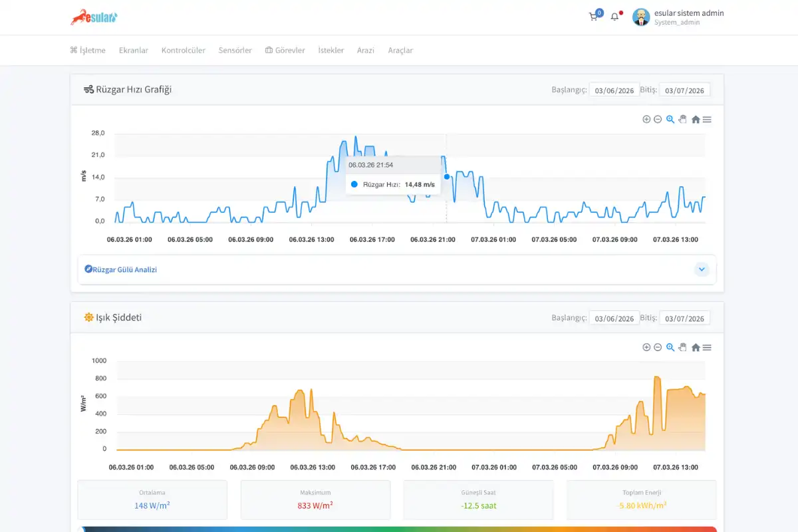Click zoom out on wind speed chart
The height and width of the screenshot is (532, 798).
[658, 119]
